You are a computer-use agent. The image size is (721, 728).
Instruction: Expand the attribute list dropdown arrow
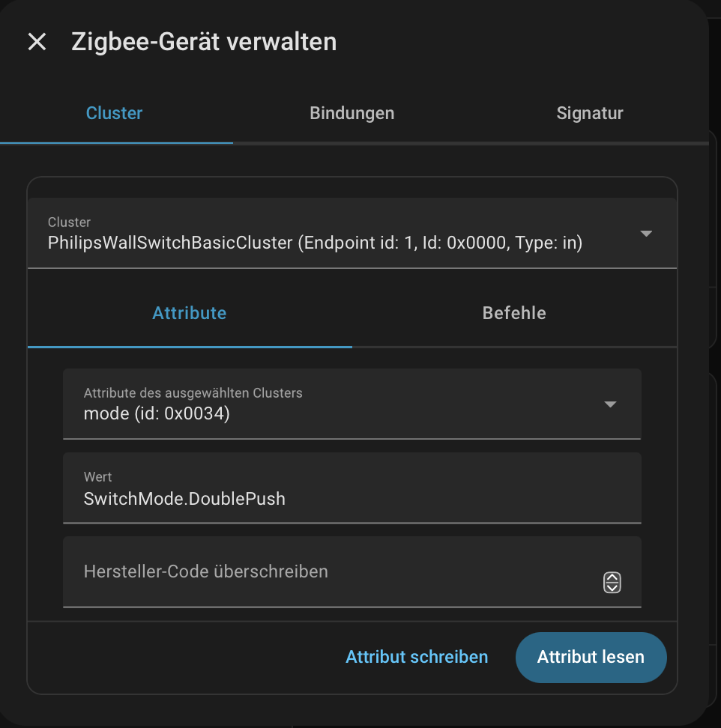[610, 404]
